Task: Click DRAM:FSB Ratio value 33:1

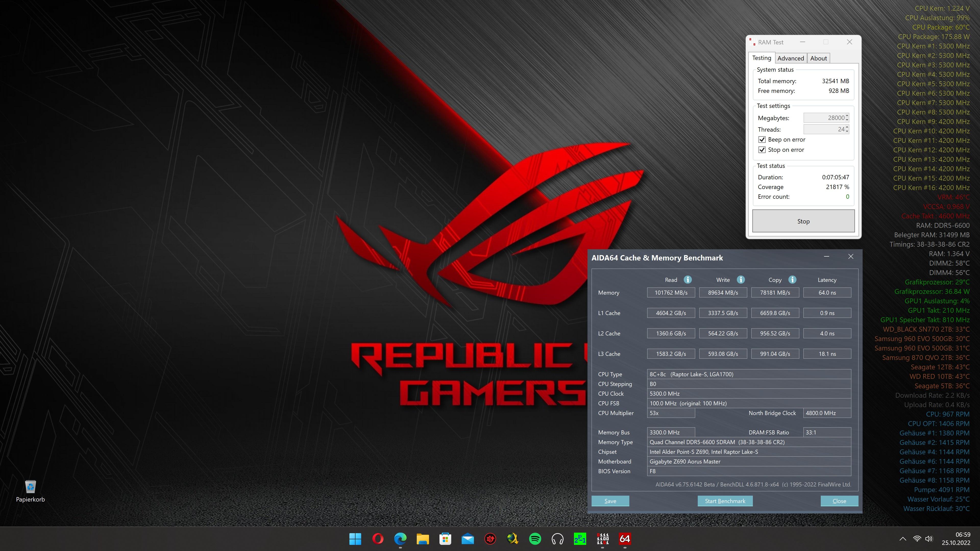Action: click(x=827, y=432)
